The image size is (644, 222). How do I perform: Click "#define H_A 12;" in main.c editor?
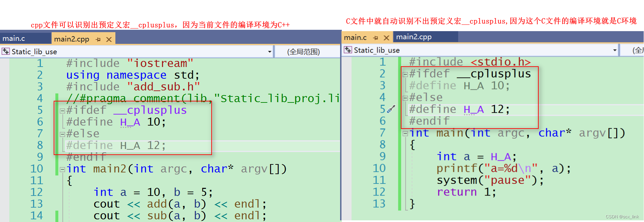460,109
